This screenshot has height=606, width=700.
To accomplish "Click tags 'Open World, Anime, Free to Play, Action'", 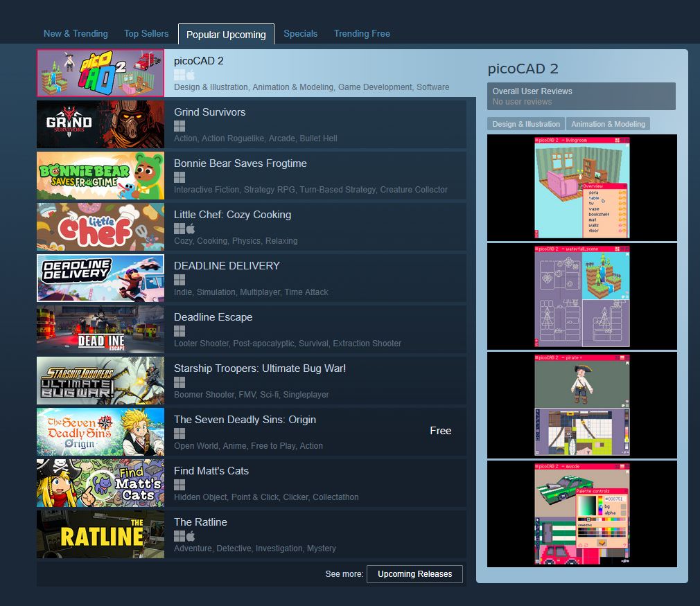I will [x=248, y=446].
